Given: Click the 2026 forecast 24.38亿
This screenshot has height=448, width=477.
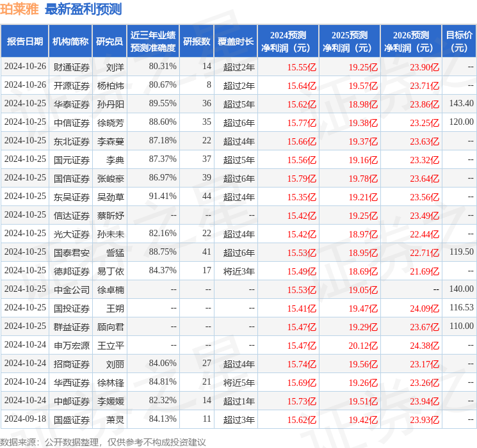Looking at the screenshot, I should [424, 346].
